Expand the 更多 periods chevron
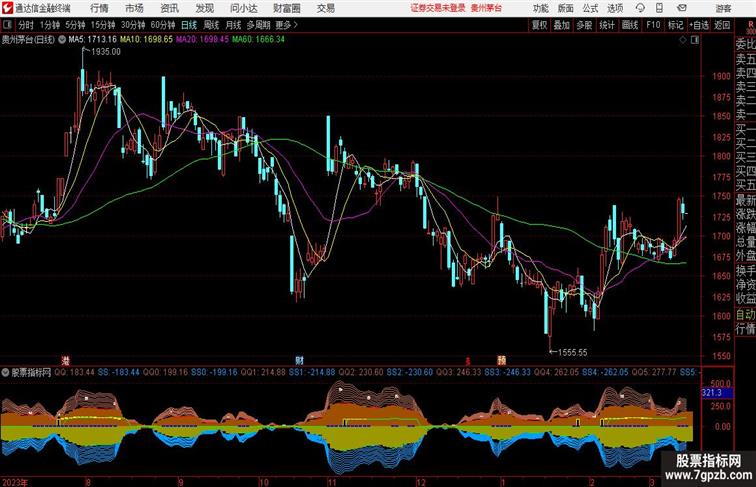This screenshot has height=487, width=756. pos(287,25)
